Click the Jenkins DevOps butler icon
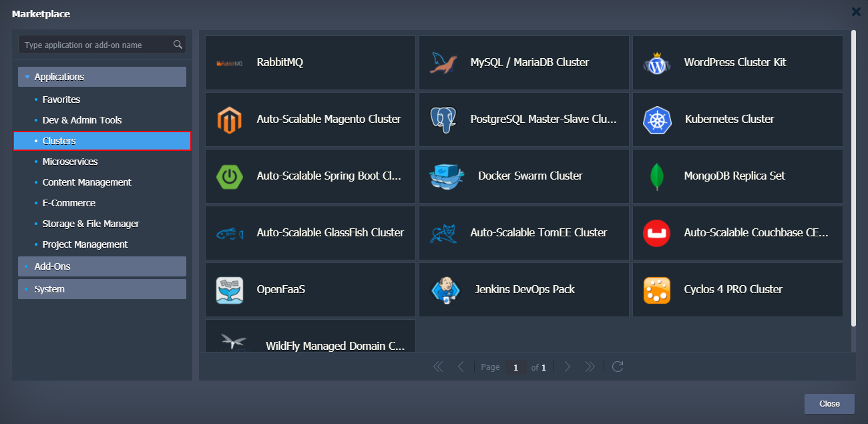The width and height of the screenshot is (868, 424). pyautogui.click(x=446, y=290)
